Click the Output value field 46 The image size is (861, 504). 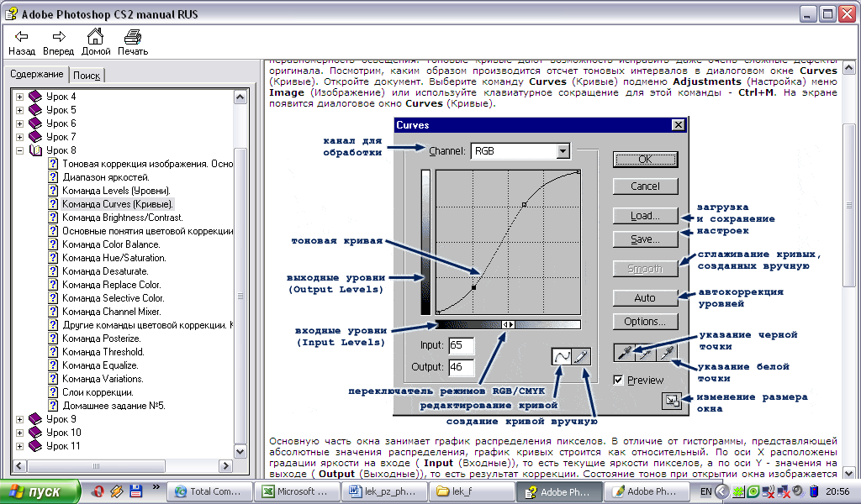point(462,367)
